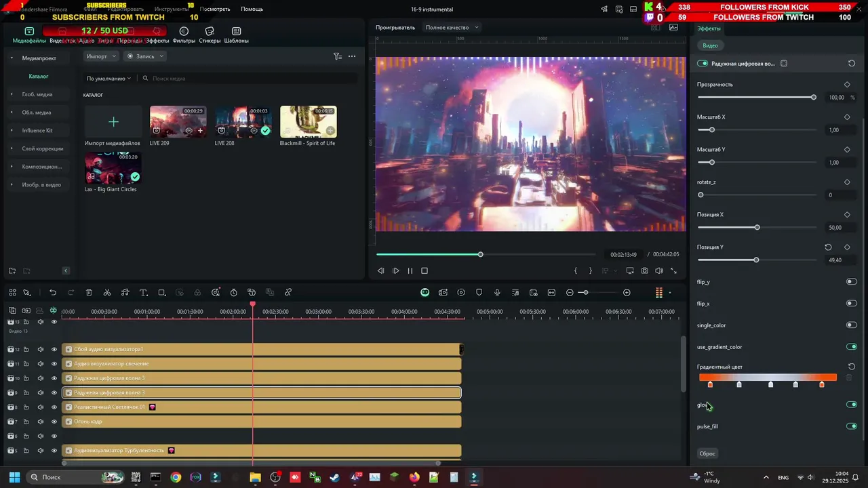
Task: Stop the preview playback
Action: point(425,270)
